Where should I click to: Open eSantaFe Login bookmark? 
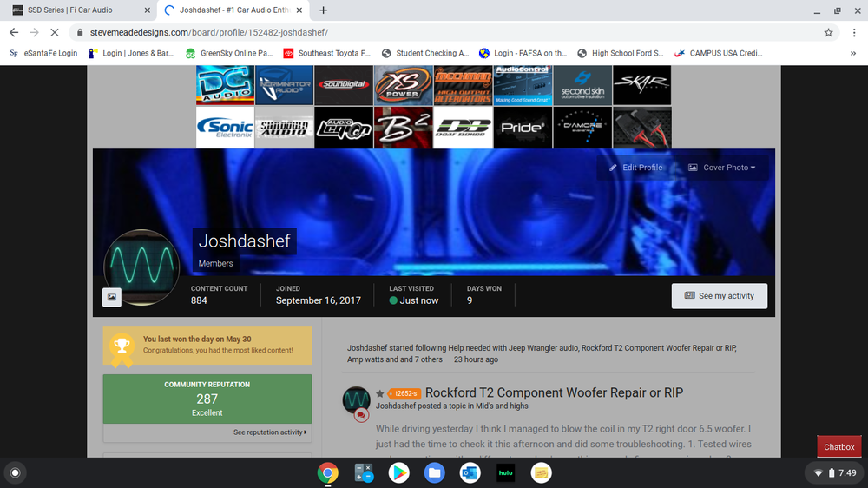click(x=43, y=53)
